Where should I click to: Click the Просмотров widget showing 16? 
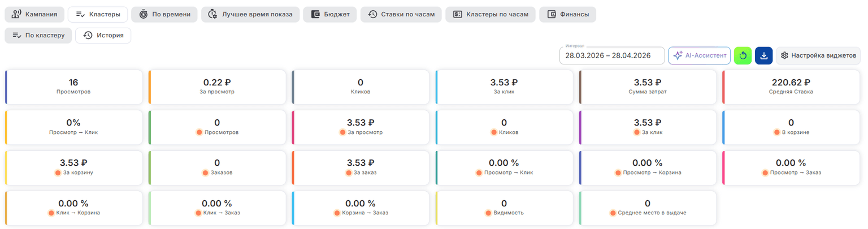tap(73, 87)
